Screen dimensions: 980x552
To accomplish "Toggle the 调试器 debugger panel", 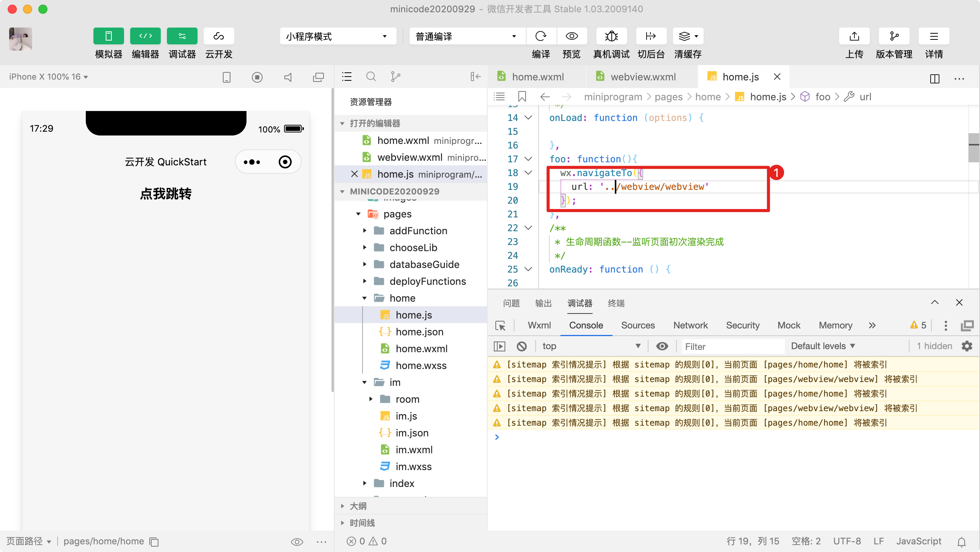I will pos(182,36).
